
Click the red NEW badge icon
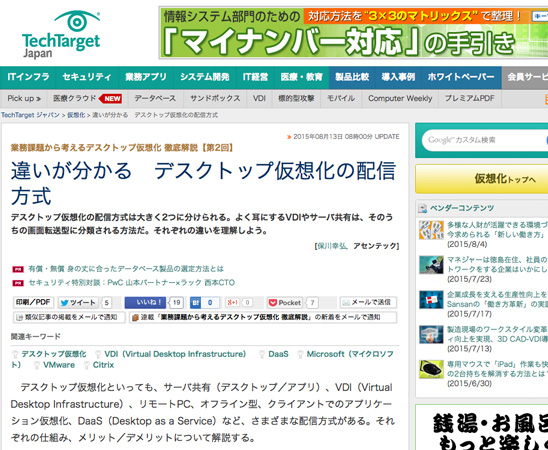click(110, 99)
